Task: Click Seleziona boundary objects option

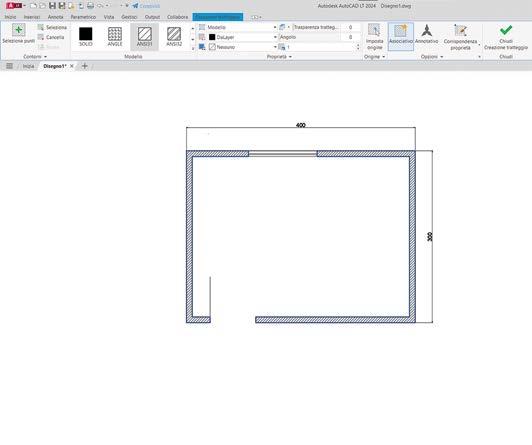Action: pos(52,27)
